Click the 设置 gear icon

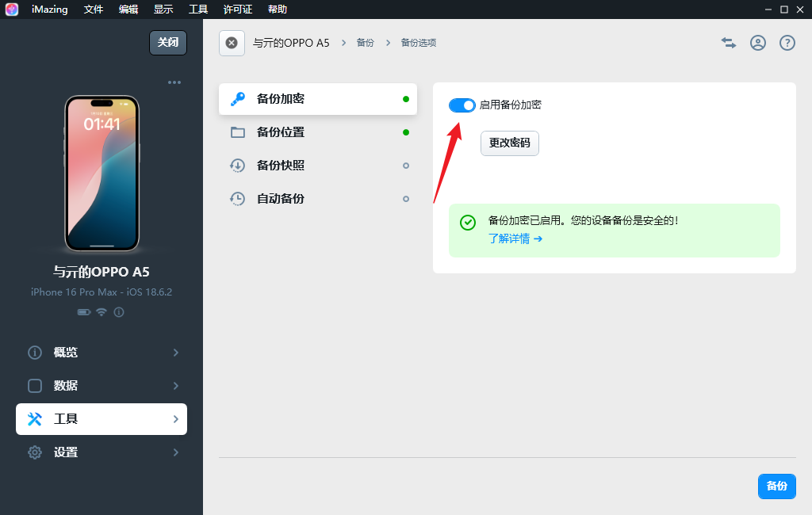(35, 452)
